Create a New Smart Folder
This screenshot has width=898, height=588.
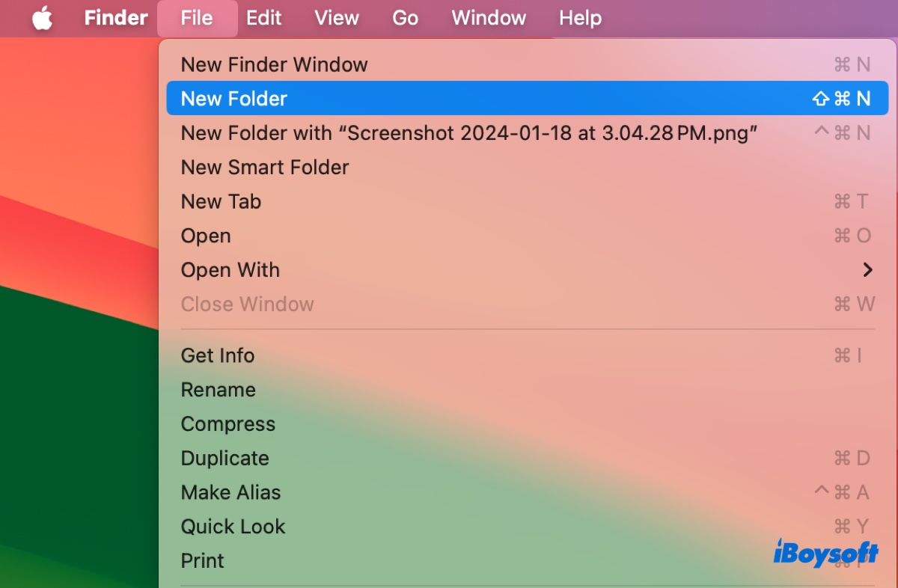pyautogui.click(x=265, y=167)
